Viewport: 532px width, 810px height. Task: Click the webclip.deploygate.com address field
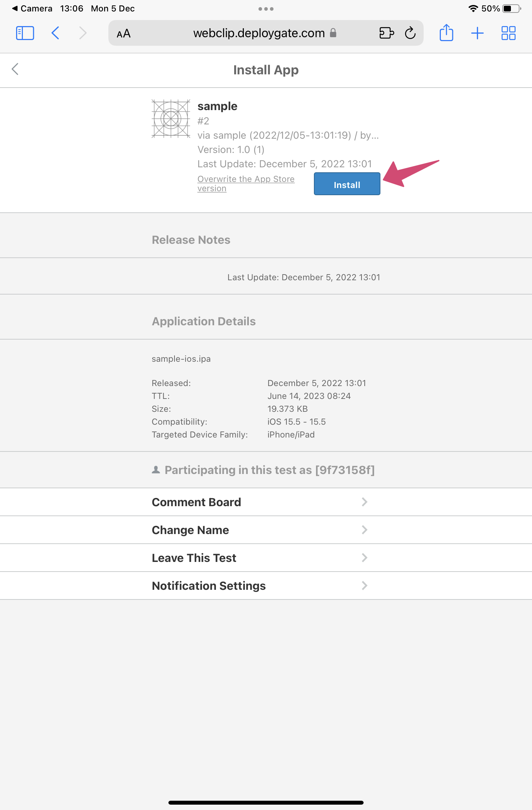click(258, 33)
